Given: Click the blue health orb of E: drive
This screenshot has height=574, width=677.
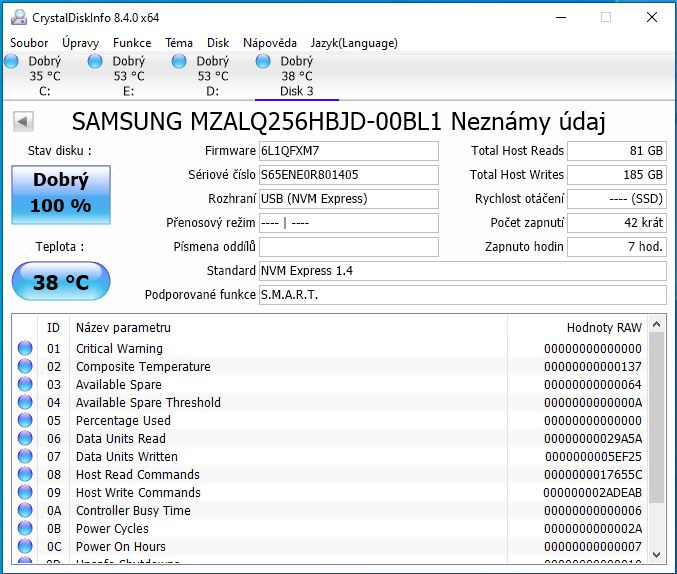Looking at the screenshot, I should click(x=95, y=61).
